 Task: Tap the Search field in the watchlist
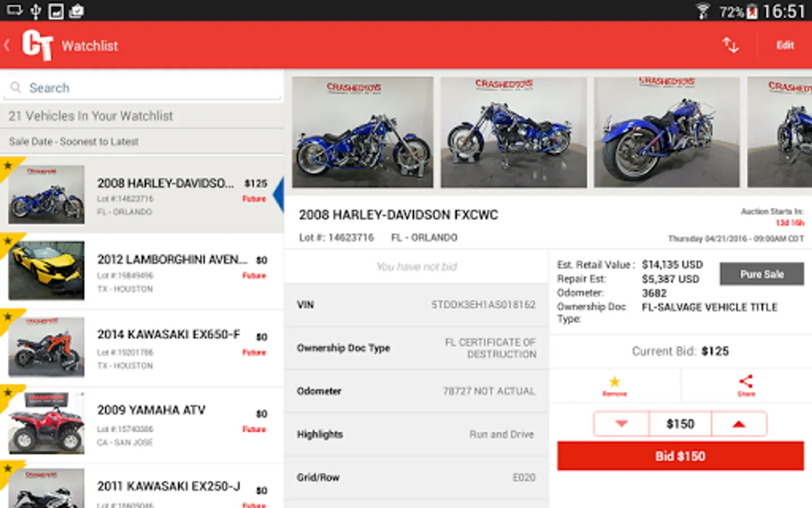(x=142, y=87)
